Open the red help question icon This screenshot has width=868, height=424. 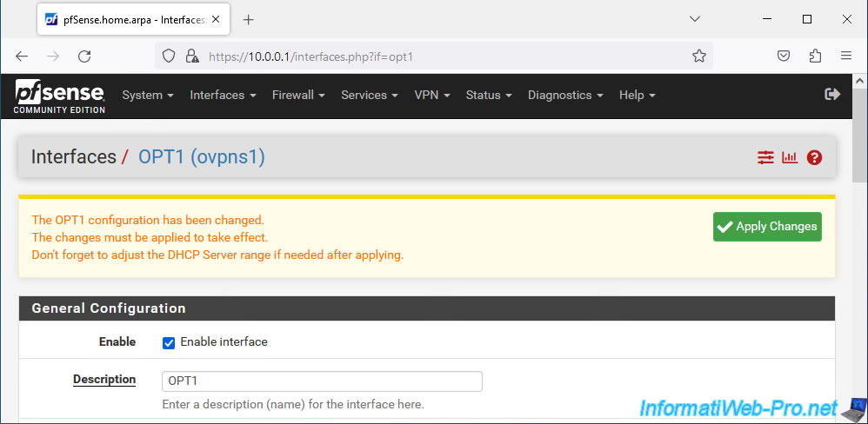click(814, 157)
